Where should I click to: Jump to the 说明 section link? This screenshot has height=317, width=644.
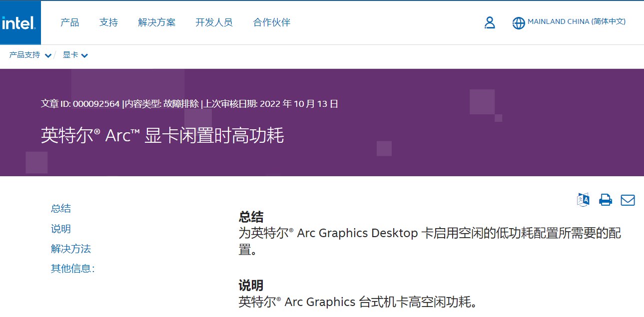(61, 229)
